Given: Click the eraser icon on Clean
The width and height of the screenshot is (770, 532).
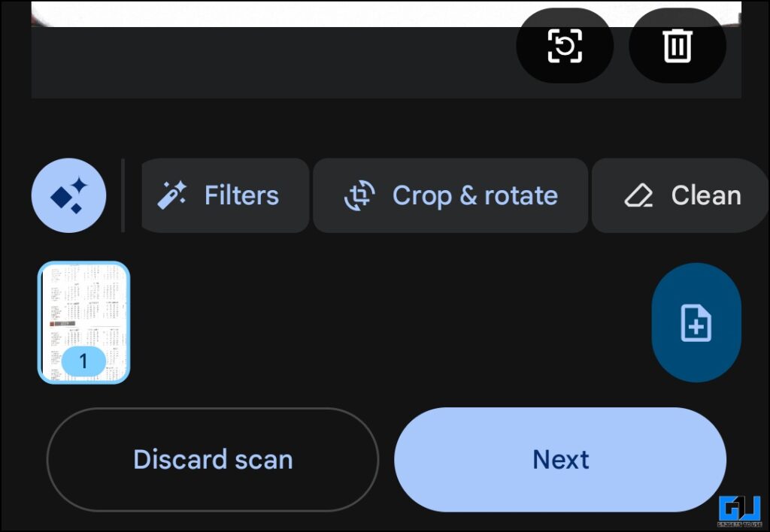Looking at the screenshot, I should 638,195.
